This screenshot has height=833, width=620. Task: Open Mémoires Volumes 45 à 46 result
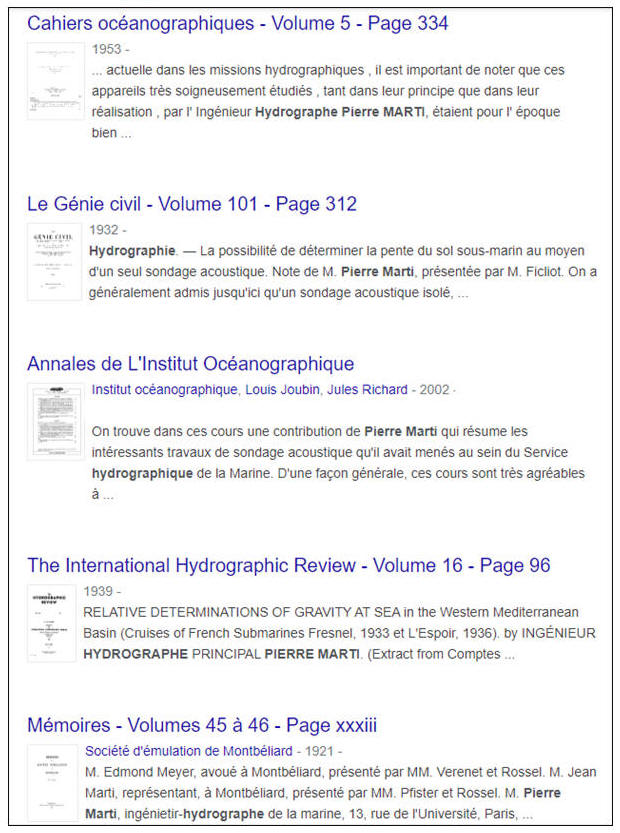pos(201,725)
